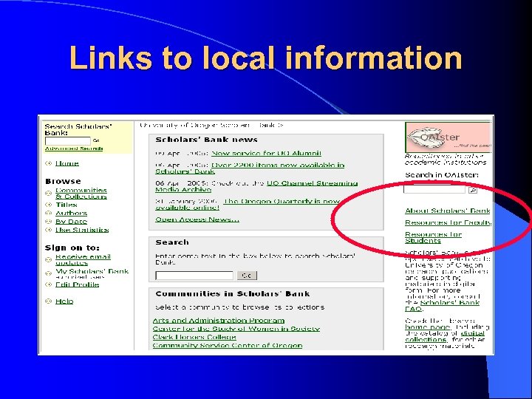Image resolution: width=532 pixels, height=399 pixels.
Task: Open the library home page link
Action: coord(428,327)
